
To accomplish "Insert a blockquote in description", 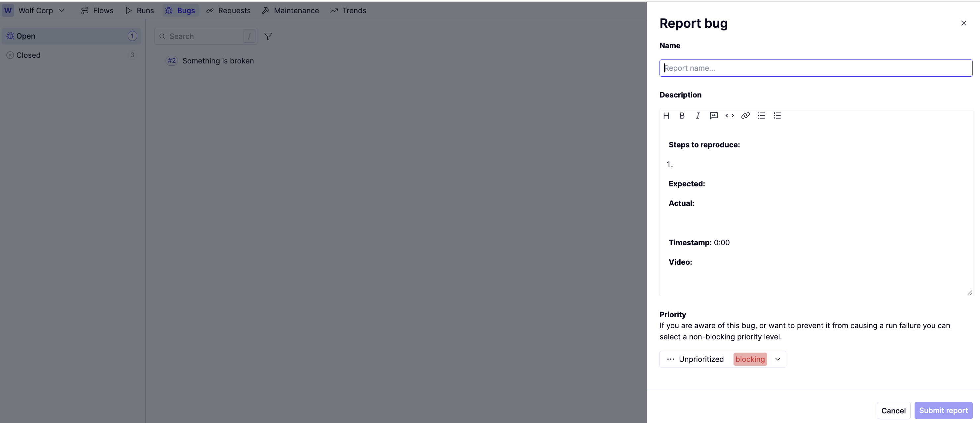I will pos(714,116).
